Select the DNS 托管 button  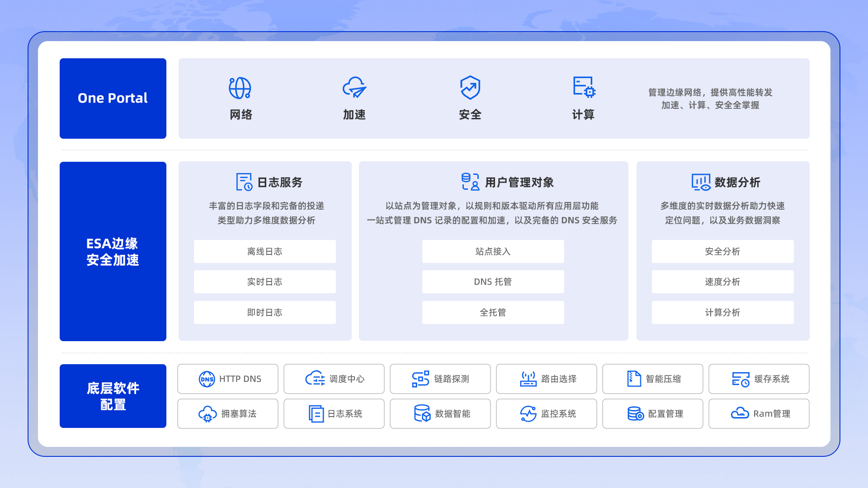click(492, 282)
